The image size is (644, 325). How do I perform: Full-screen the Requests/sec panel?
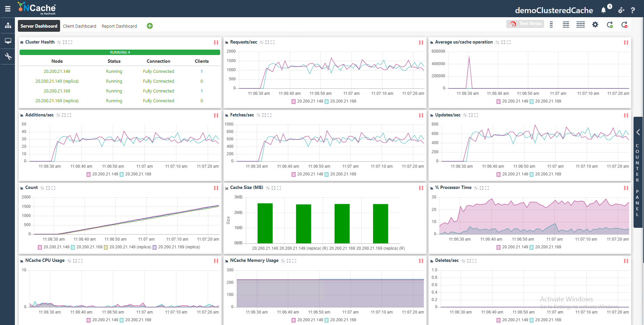click(273, 42)
